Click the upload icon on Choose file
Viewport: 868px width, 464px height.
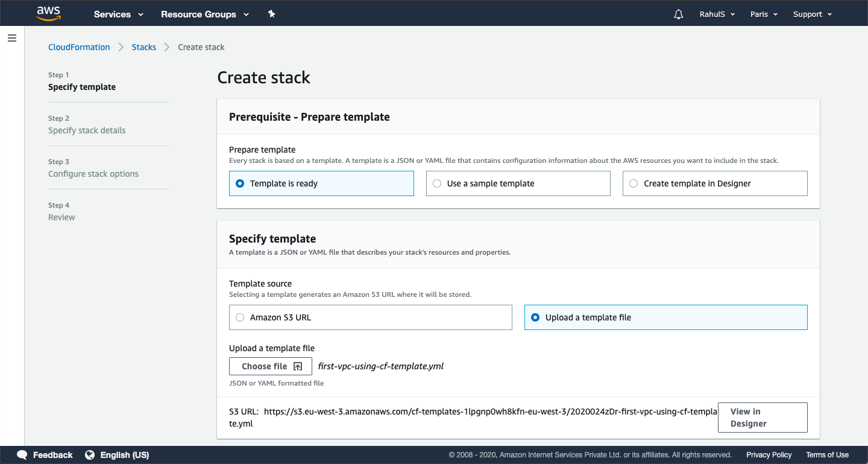298,366
